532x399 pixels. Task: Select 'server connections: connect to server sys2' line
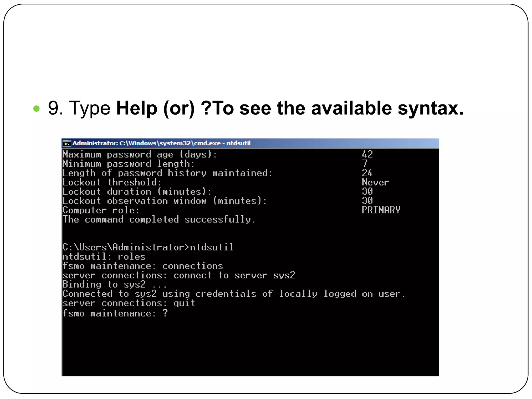coord(179,275)
